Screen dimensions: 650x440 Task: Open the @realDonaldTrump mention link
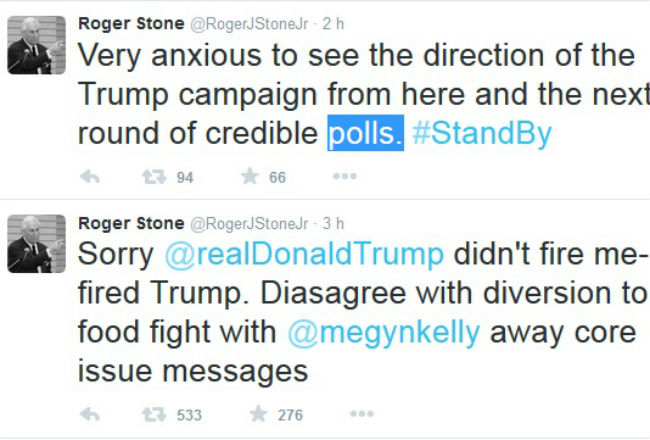click(x=303, y=254)
